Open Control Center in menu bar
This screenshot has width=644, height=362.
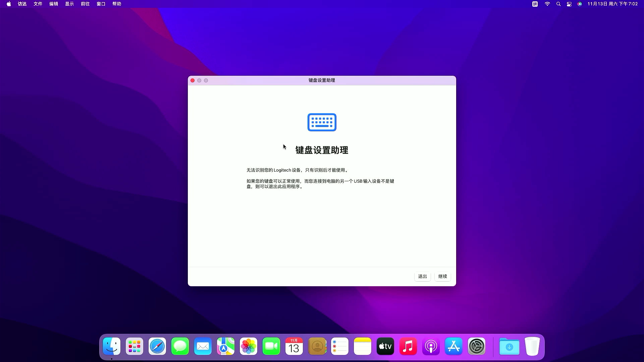pos(569,4)
